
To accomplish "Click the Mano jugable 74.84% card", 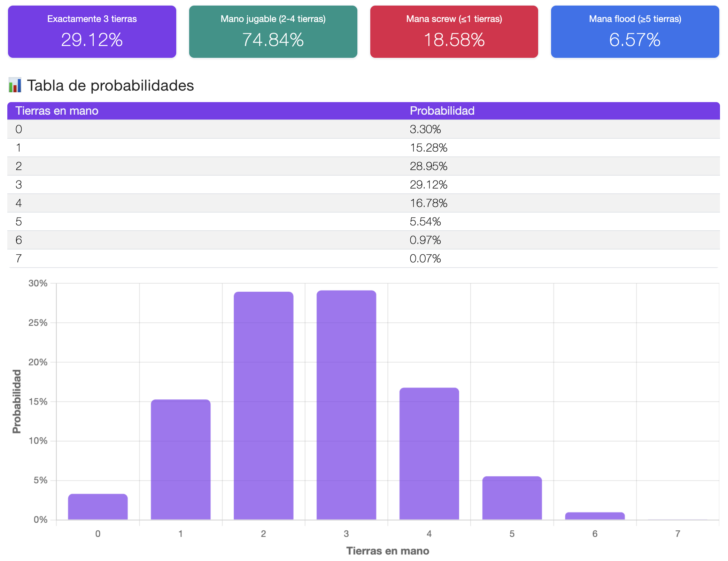I will (x=273, y=32).
